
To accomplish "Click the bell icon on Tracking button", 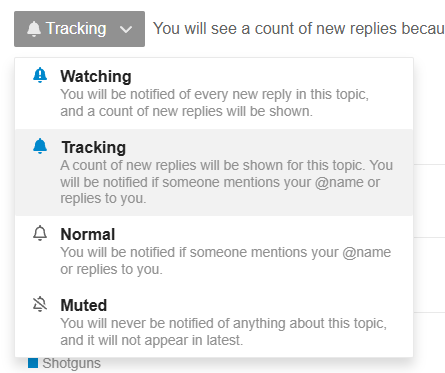I will [34, 29].
